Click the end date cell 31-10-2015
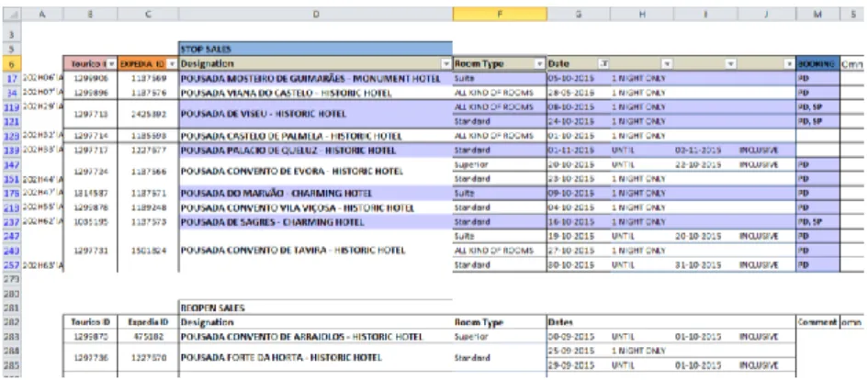This screenshot has width=868, height=380. 705,265
